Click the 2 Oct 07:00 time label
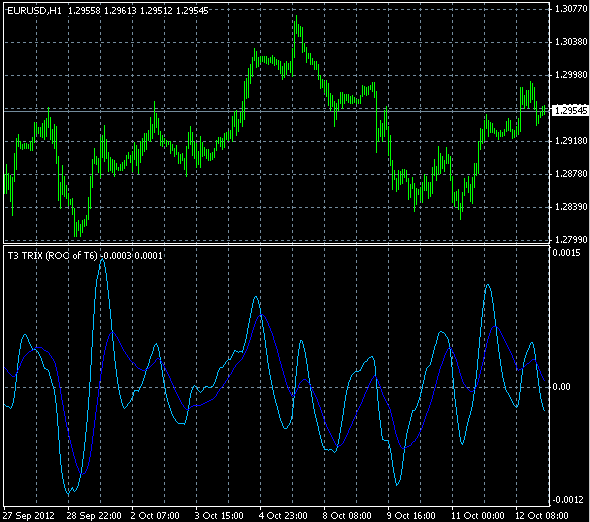Screen dimensions: 590x522 [x=155, y=516]
